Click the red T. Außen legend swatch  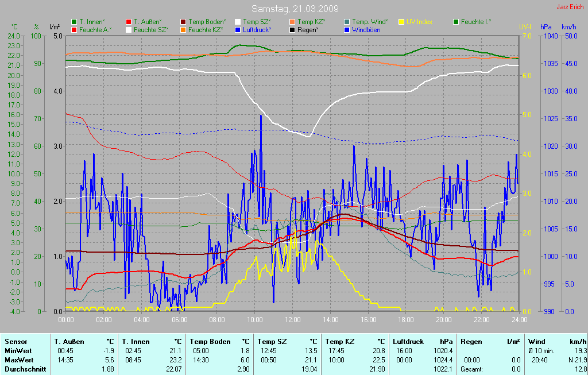click(x=129, y=22)
